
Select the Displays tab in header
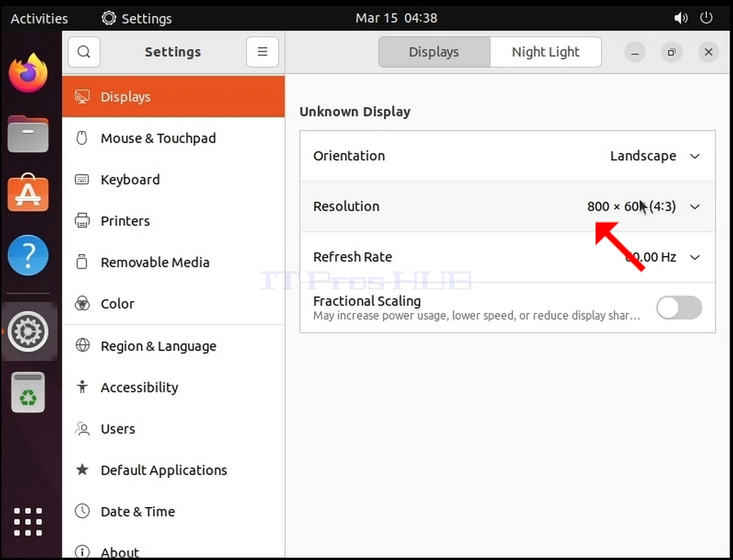coord(434,52)
